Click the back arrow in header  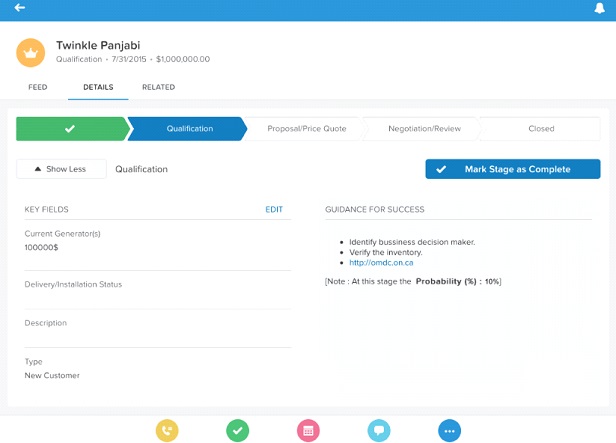tap(19, 8)
